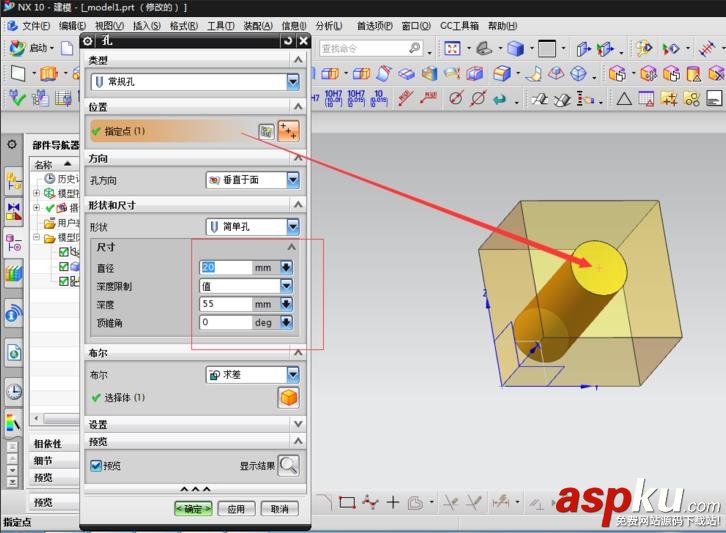This screenshot has height=533, width=726.
Task: Open the 常规孔 hole type dropdown
Action: (293, 82)
